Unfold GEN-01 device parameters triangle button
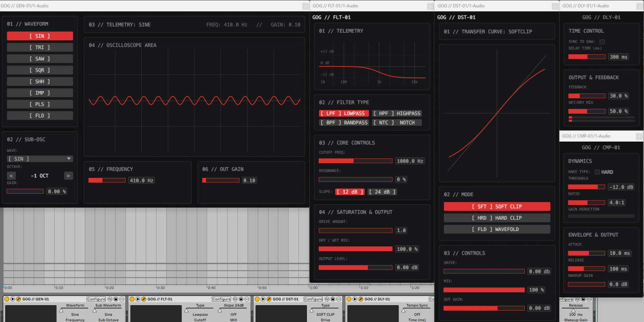This screenshot has width=644, height=322. point(13,299)
